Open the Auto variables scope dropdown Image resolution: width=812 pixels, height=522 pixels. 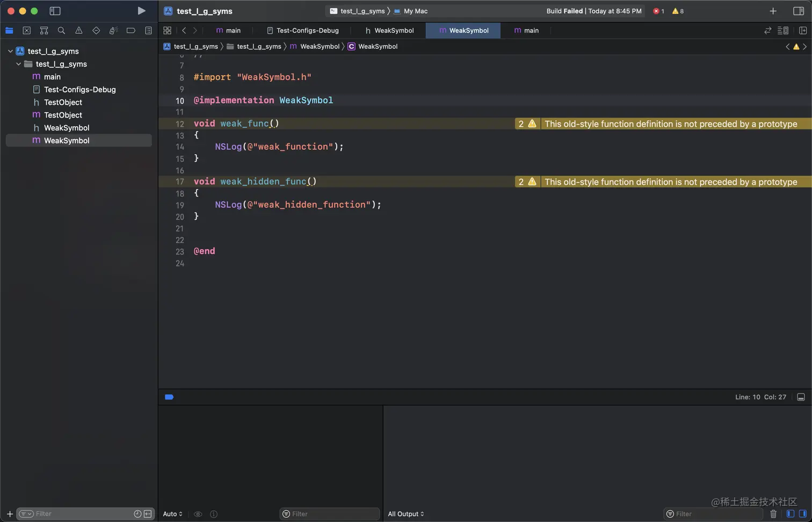[172, 514]
